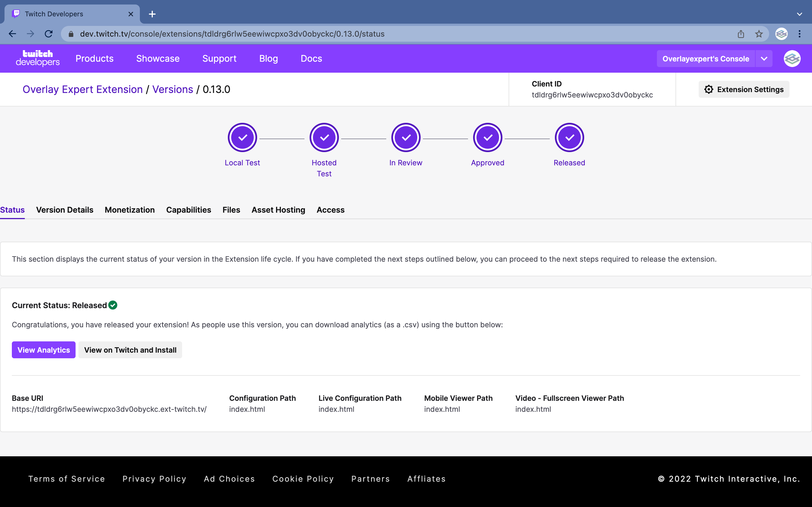Click the View Analytics button
This screenshot has width=812, height=507.
pyautogui.click(x=43, y=350)
